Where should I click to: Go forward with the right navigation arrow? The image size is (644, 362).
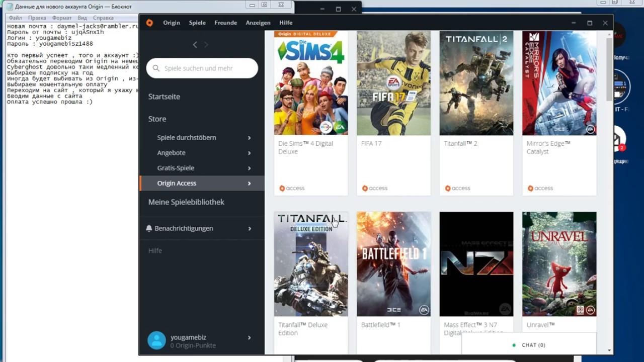206,45
